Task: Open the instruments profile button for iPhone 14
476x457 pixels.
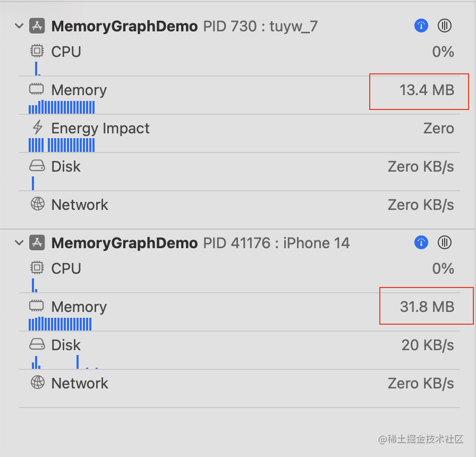Action: (421, 243)
